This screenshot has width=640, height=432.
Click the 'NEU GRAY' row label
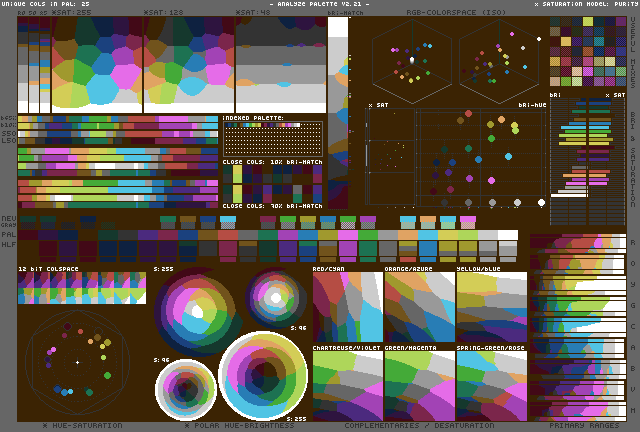8,221
